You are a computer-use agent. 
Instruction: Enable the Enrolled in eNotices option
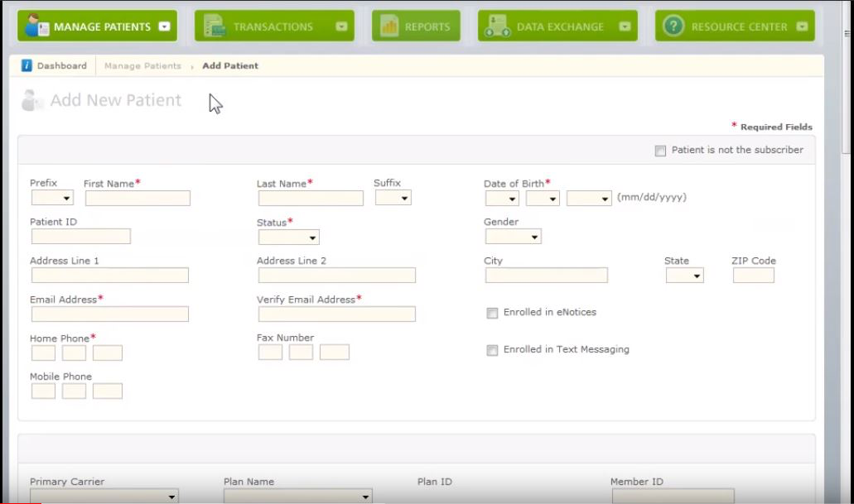pos(492,313)
